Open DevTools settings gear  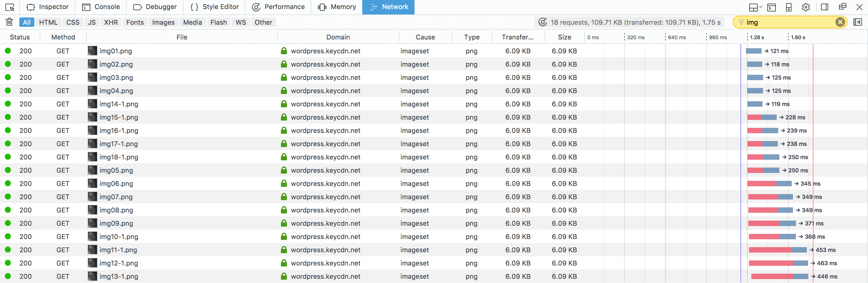806,7
